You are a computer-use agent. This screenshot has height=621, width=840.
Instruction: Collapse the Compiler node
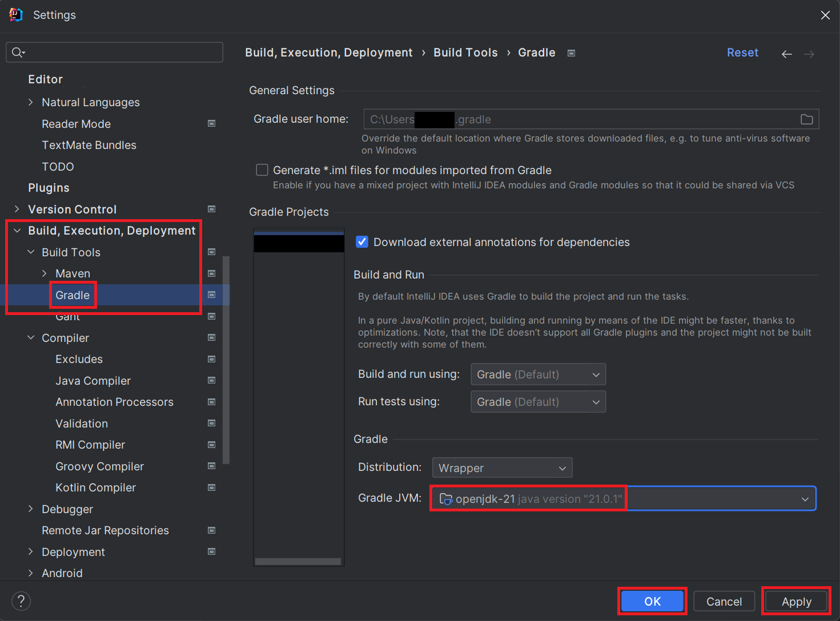point(31,338)
